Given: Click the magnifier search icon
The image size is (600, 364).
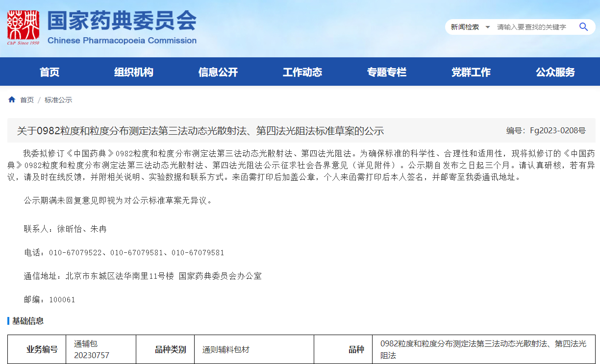Looking at the screenshot, I should (583, 27).
